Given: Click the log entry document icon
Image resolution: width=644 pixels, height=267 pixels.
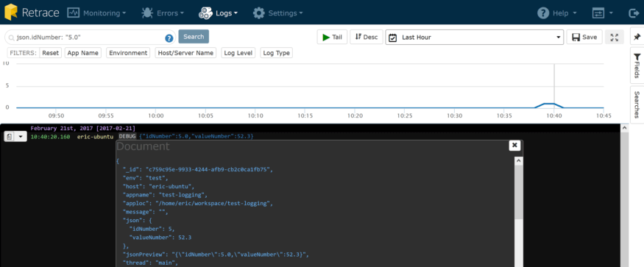Looking at the screenshot, I should pyautogui.click(x=10, y=136).
